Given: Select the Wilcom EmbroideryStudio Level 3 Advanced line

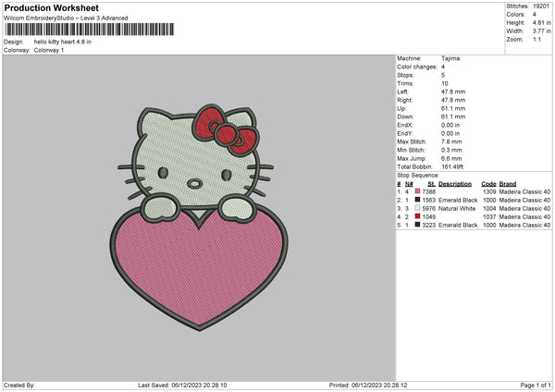Looking at the screenshot, I should point(66,18).
